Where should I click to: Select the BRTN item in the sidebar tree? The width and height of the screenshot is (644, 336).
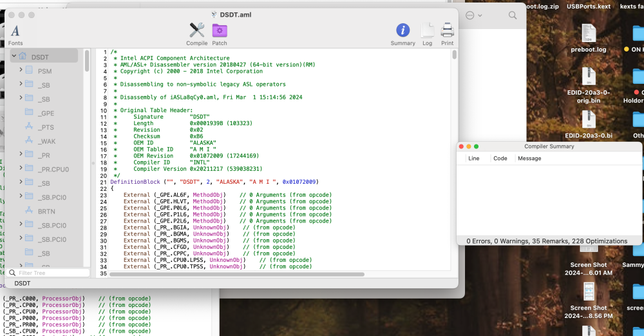(x=46, y=212)
